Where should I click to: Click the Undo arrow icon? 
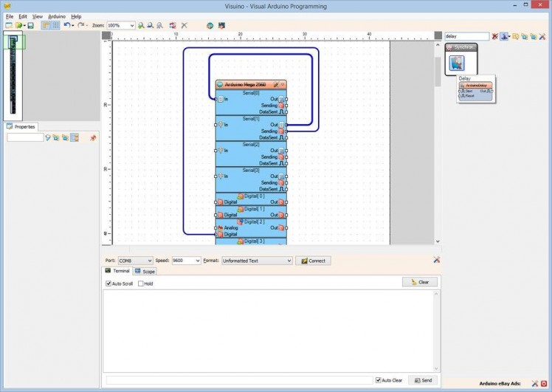pyautogui.click(x=66, y=25)
